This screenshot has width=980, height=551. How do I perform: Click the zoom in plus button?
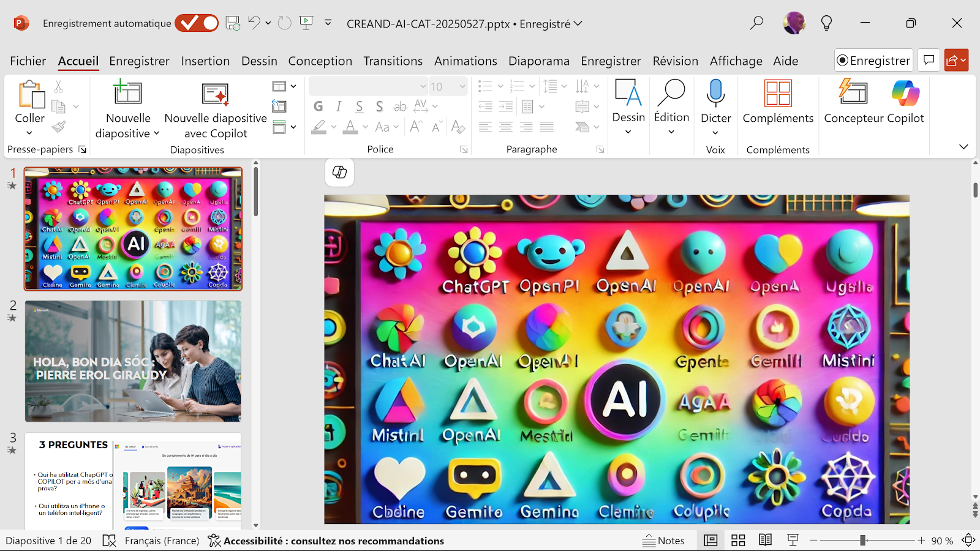921,541
